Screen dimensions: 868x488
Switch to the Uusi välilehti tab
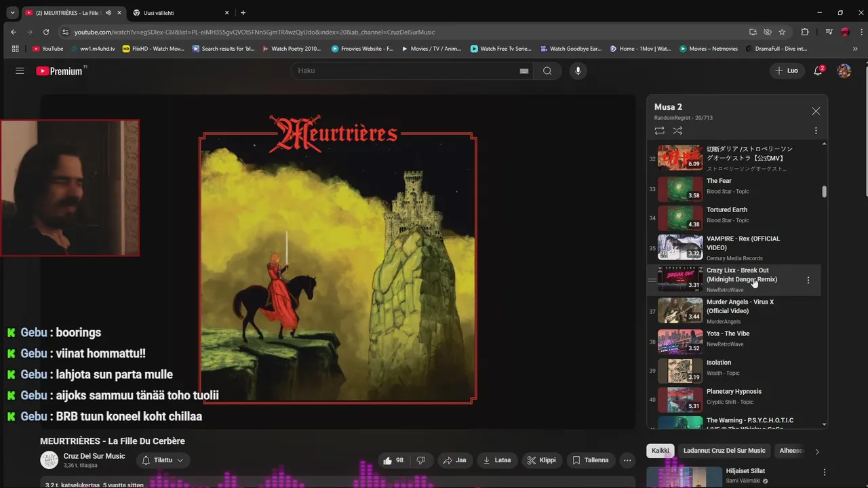pyautogui.click(x=180, y=12)
